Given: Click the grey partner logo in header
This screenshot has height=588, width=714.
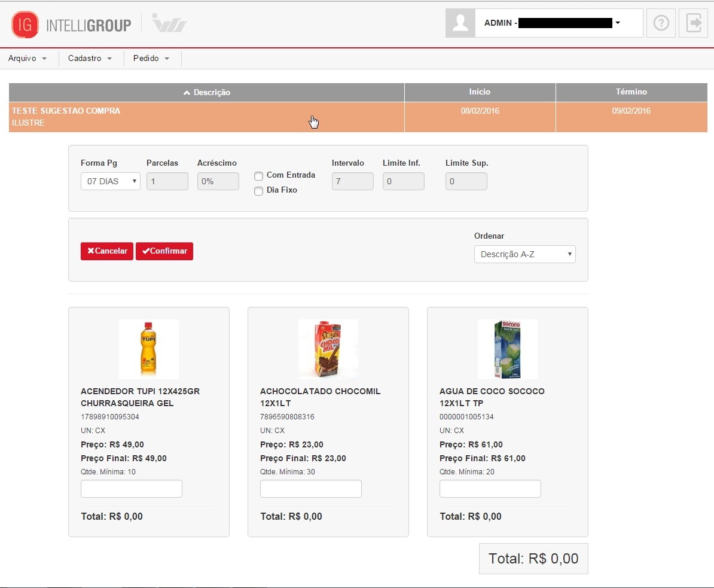Looking at the screenshot, I should tap(169, 23).
